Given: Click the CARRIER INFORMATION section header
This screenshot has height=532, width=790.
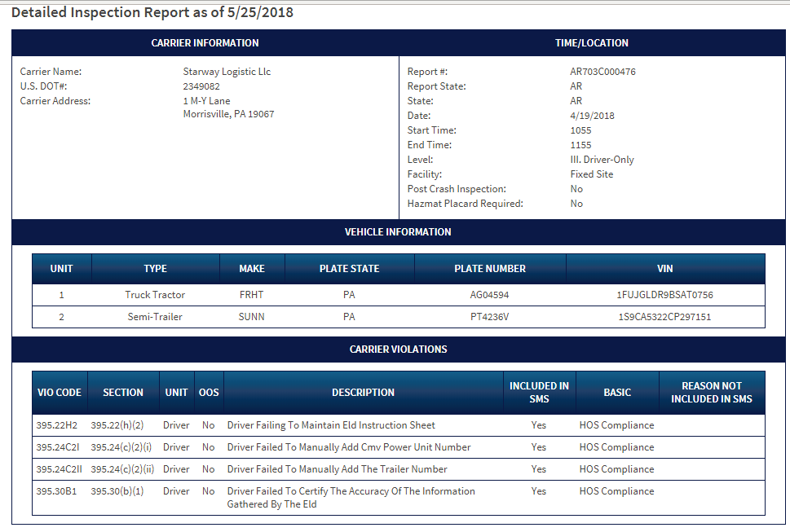Looking at the screenshot, I should [x=205, y=43].
